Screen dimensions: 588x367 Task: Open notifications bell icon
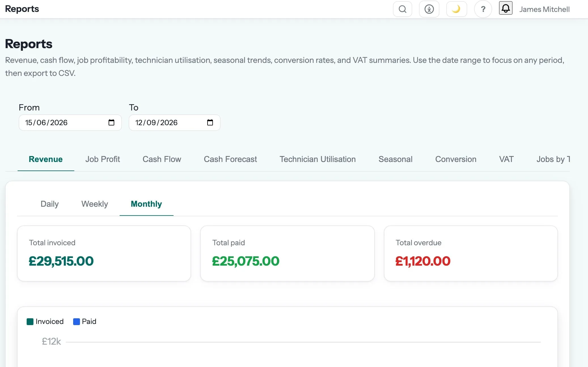[505, 8]
